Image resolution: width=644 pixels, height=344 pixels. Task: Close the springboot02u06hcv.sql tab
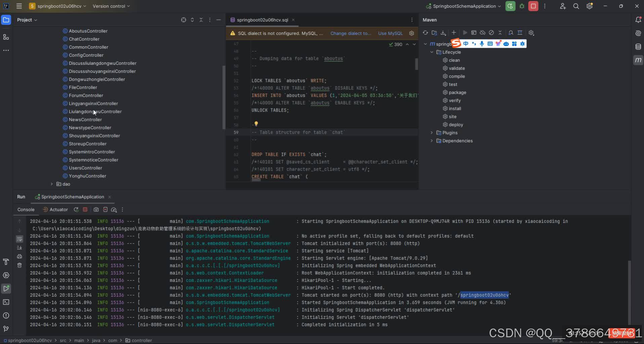[293, 20]
